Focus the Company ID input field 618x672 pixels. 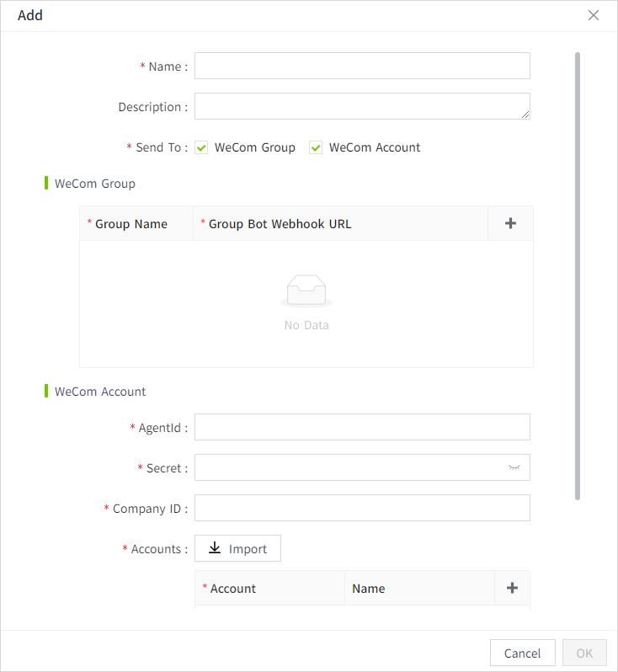pyautogui.click(x=362, y=508)
